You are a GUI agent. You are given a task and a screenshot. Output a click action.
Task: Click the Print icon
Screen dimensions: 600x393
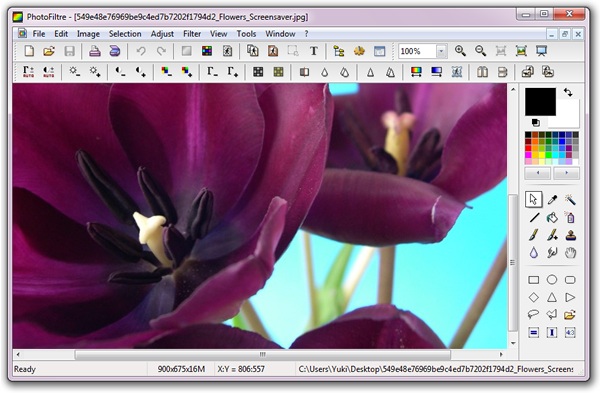[95, 51]
